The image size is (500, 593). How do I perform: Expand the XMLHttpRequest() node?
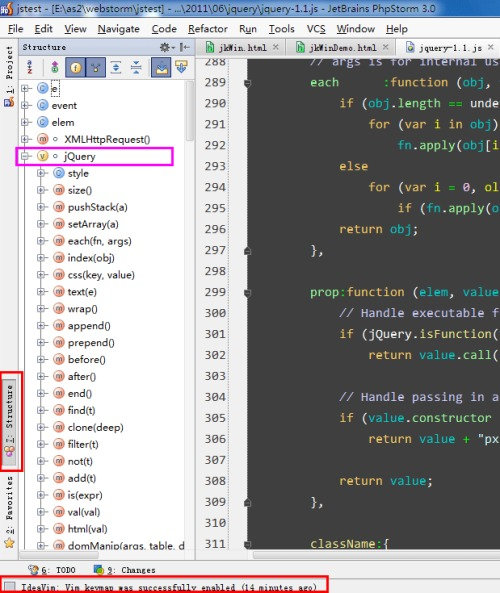coord(25,139)
